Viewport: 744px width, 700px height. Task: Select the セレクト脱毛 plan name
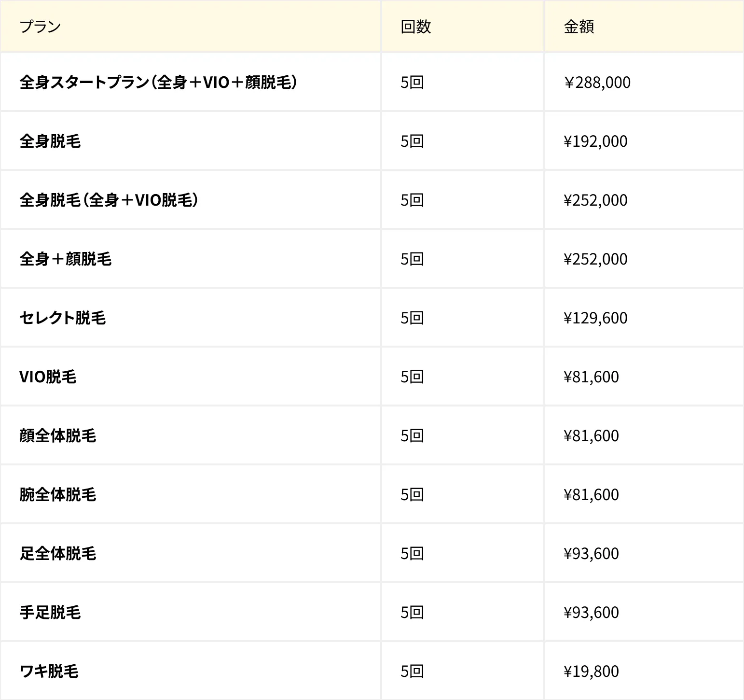point(63,318)
